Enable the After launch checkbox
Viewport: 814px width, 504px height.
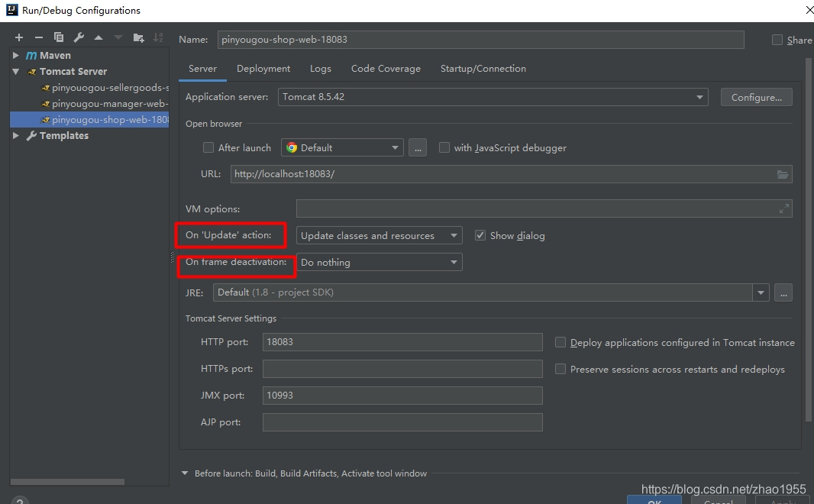pyautogui.click(x=208, y=148)
